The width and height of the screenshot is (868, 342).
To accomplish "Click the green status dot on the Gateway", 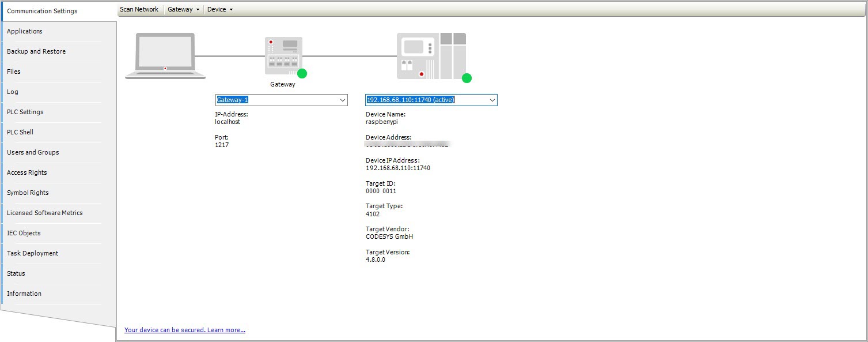I will pos(302,73).
